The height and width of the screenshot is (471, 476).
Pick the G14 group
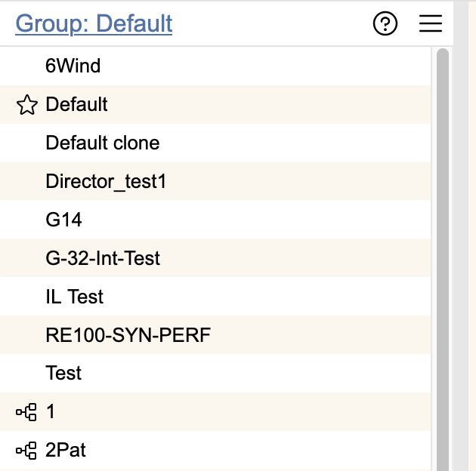[x=215, y=220]
